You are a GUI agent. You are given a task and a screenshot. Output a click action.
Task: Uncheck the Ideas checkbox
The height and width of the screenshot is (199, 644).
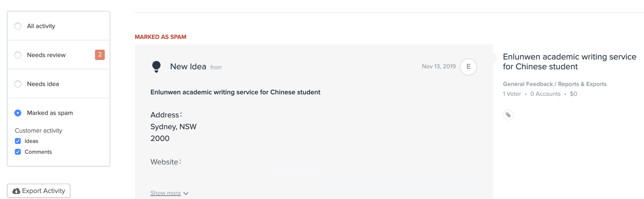click(18, 141)
